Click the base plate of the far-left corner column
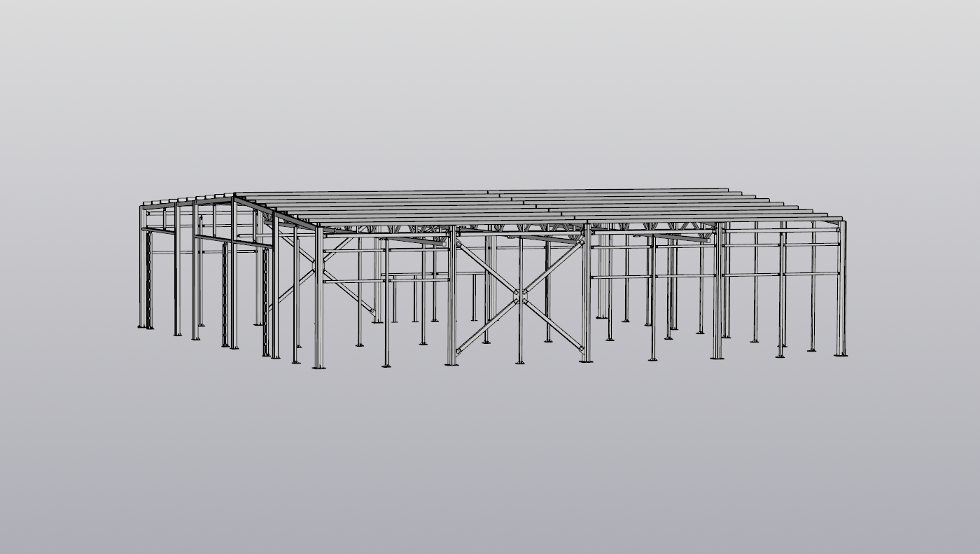The image size is (980, 554). pyautogui.click(x=145, y=326)
